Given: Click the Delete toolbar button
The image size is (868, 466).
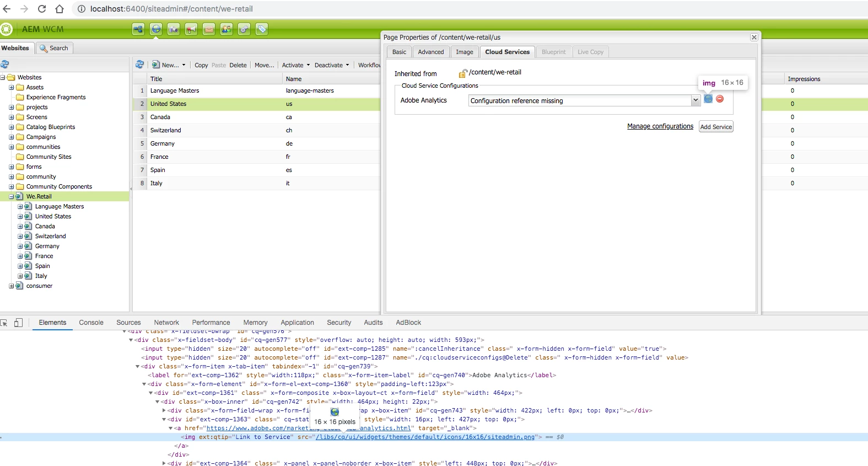Looking at the screenshot, I should pyautogui.click(x=238, y=65).
